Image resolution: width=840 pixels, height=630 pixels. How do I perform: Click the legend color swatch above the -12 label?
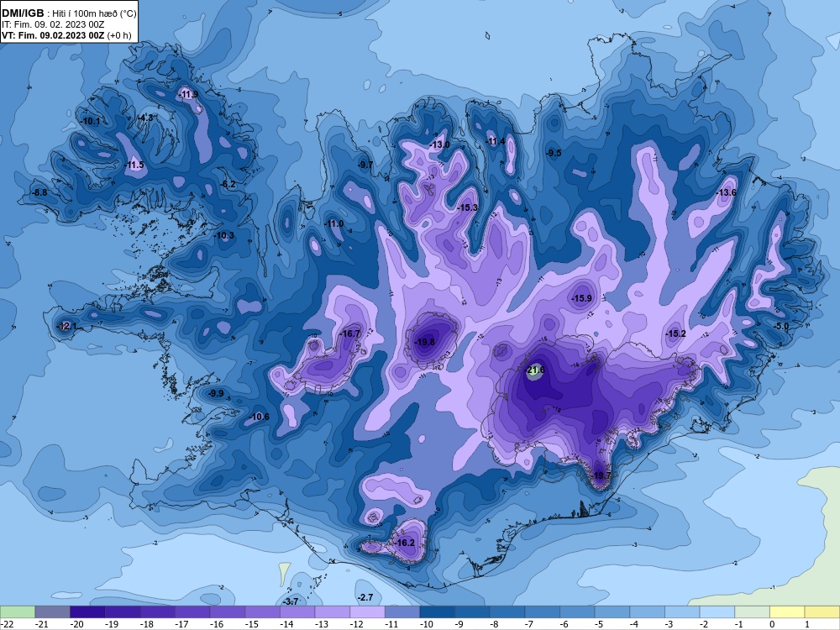coord(368,612)
